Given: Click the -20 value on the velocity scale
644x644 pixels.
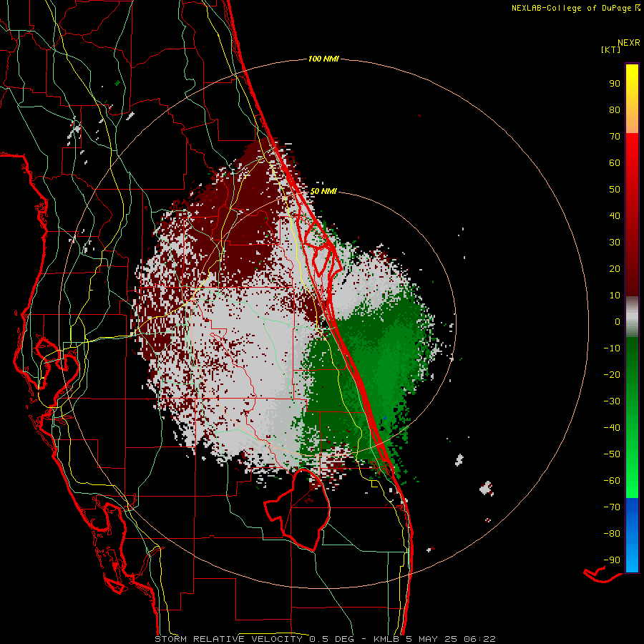Looking at the screenshot, I should (x=612, y=374).
